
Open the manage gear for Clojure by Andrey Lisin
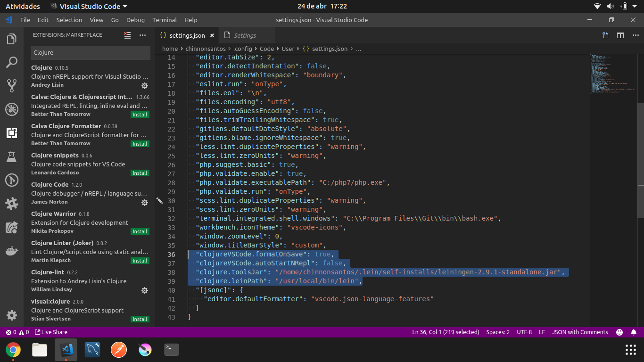pyautogui.click(x=145, y=86)
